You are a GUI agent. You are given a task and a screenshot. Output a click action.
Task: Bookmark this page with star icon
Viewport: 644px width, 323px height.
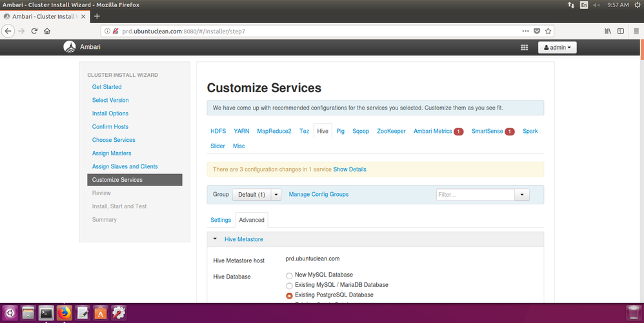[548, 31]
